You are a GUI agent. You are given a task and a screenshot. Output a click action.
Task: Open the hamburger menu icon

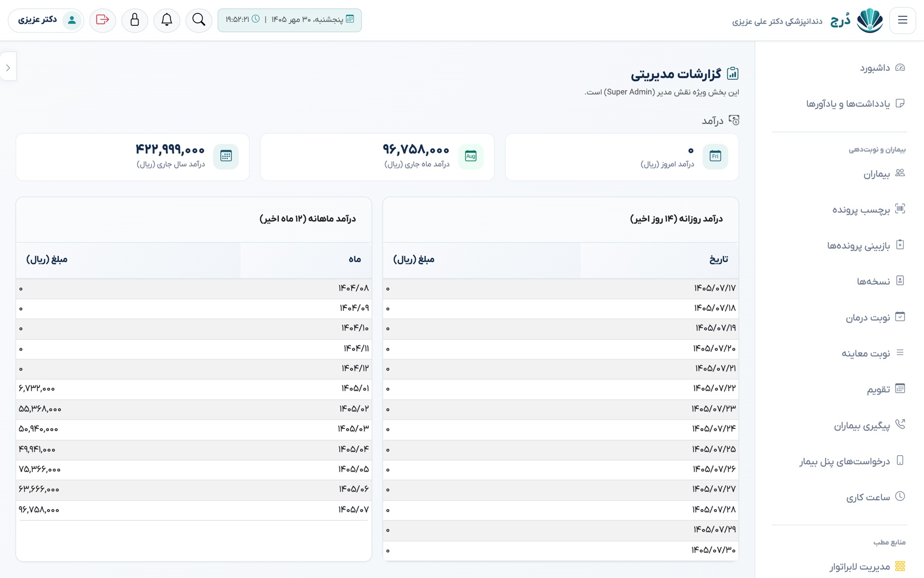click(902, 20)
